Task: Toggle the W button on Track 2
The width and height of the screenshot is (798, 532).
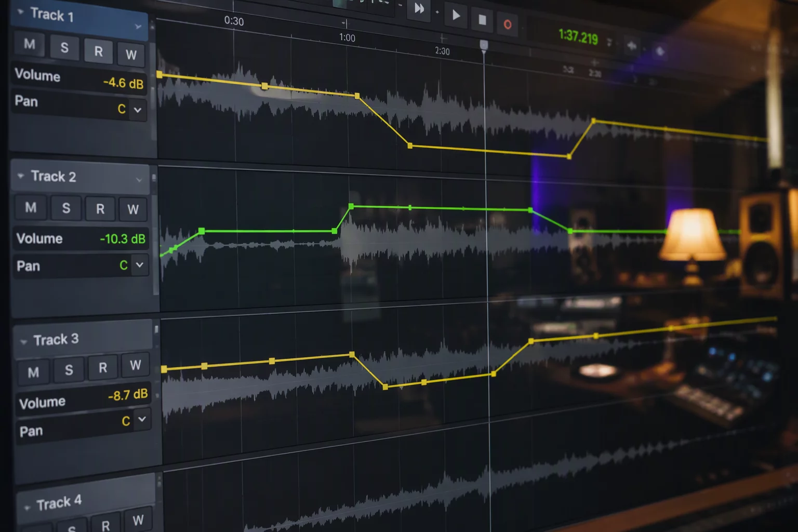Action: coord(133,209)
